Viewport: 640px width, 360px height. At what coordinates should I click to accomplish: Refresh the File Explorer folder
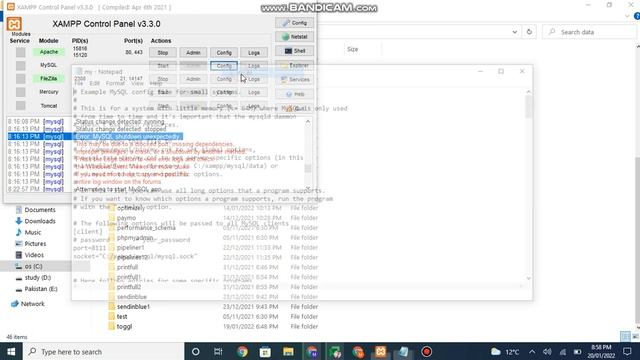pyautogui.click(x=529, y=32)
